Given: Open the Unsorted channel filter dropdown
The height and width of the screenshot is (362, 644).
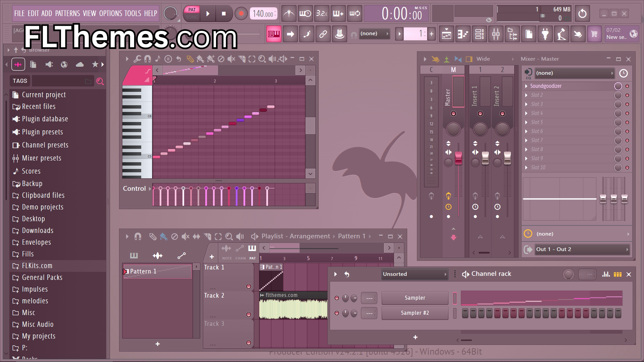Looking at the screenshot, I should click(415, 274).
